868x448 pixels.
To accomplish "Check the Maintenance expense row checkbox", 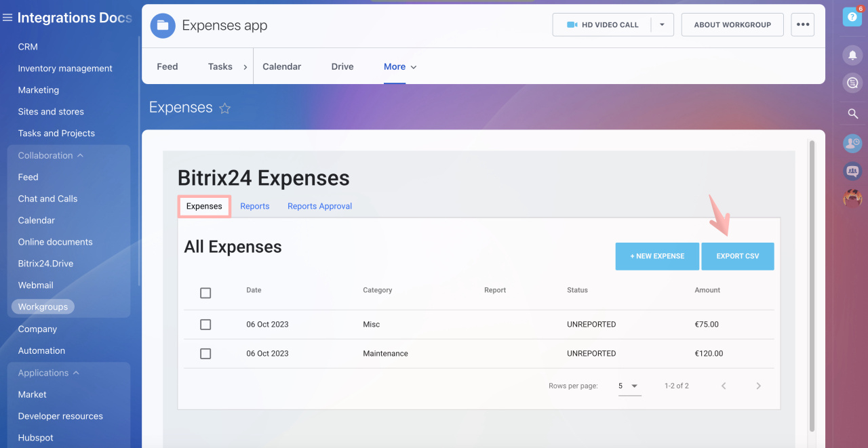I will click(205, 354).
